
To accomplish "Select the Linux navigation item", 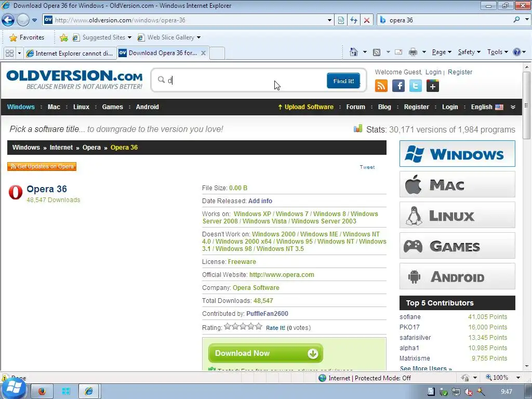I will [81, 107].
